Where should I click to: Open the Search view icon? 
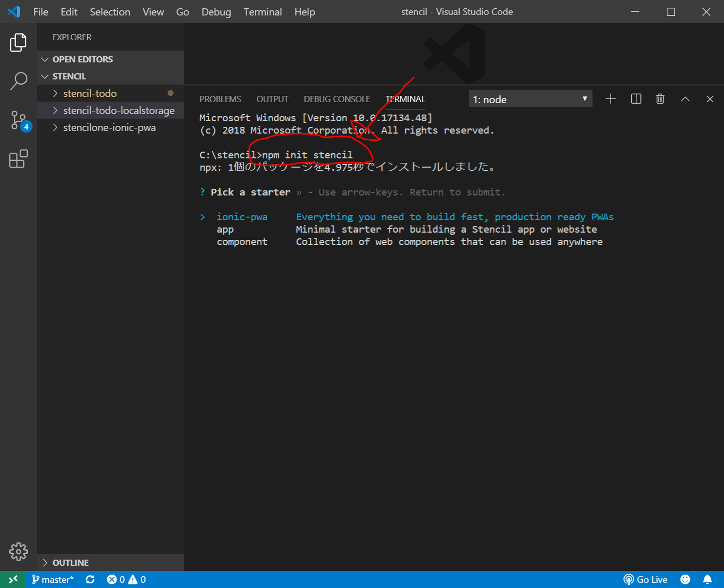click(x=19, y=81)
